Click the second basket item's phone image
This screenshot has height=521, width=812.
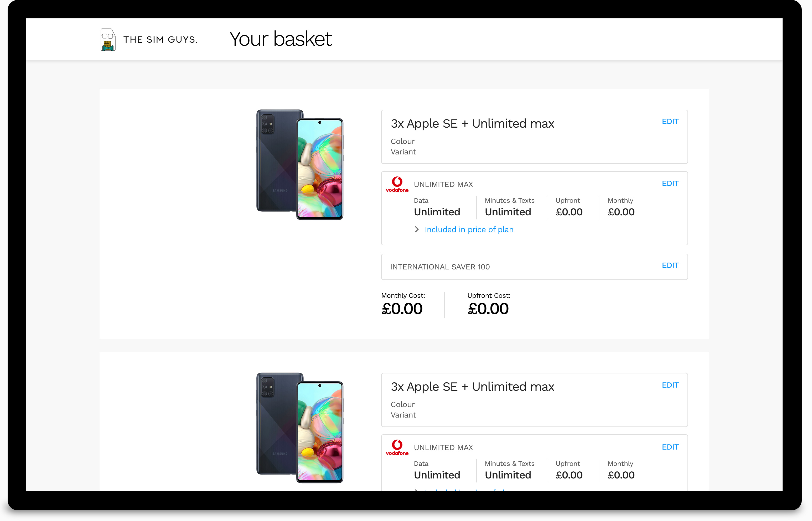[300, 428]
